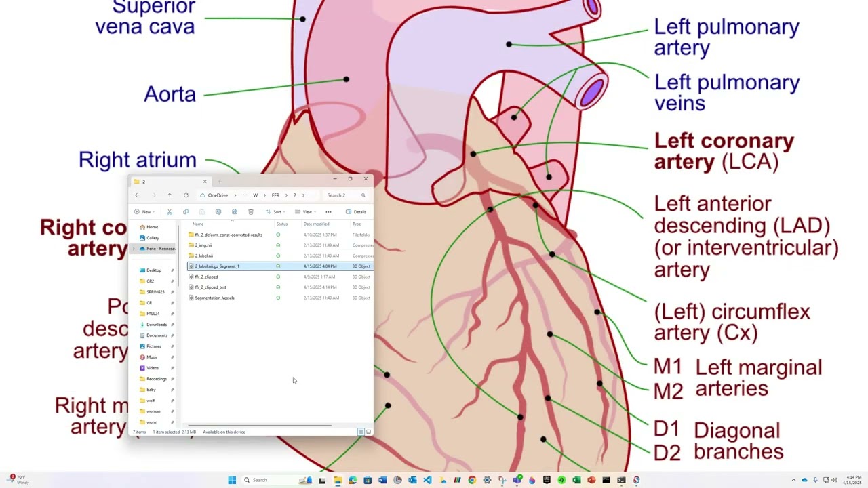Show hidden system tray icons
Viewport: 868px width, 488px height.
793,480
